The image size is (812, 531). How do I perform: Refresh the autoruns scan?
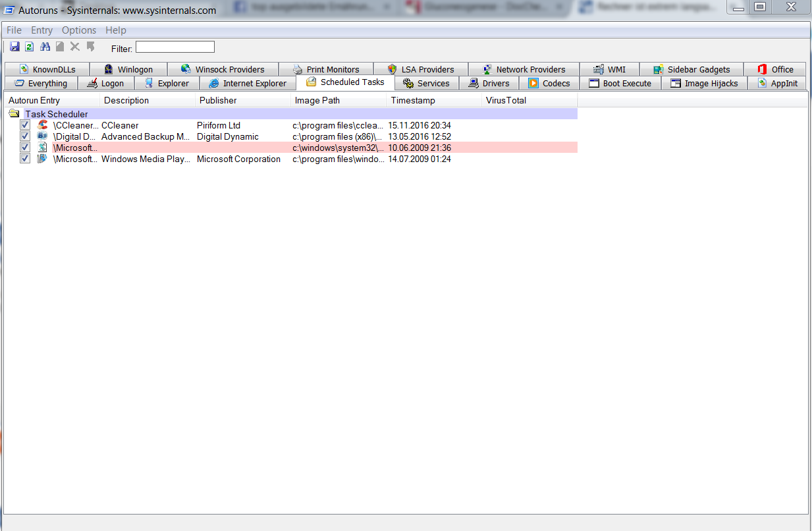(29, 47)
